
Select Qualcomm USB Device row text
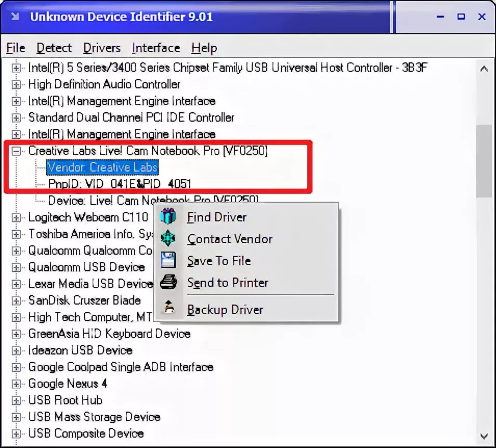[x=87, y=267]
